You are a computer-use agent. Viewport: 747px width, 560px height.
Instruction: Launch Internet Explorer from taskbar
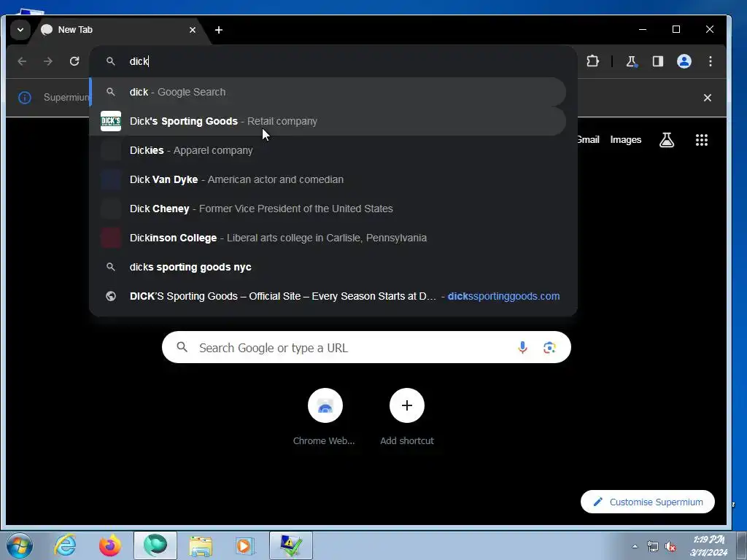[x=65, y=545]
